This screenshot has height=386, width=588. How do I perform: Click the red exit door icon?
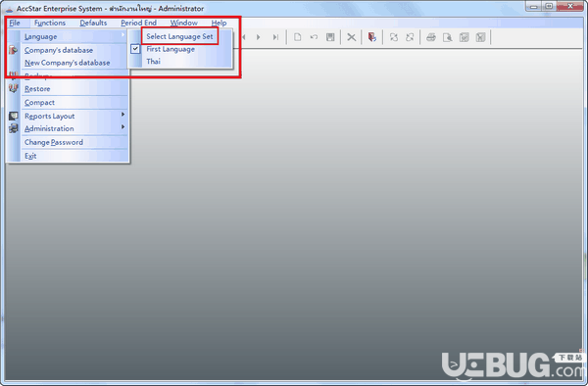(x=372, y=37)
